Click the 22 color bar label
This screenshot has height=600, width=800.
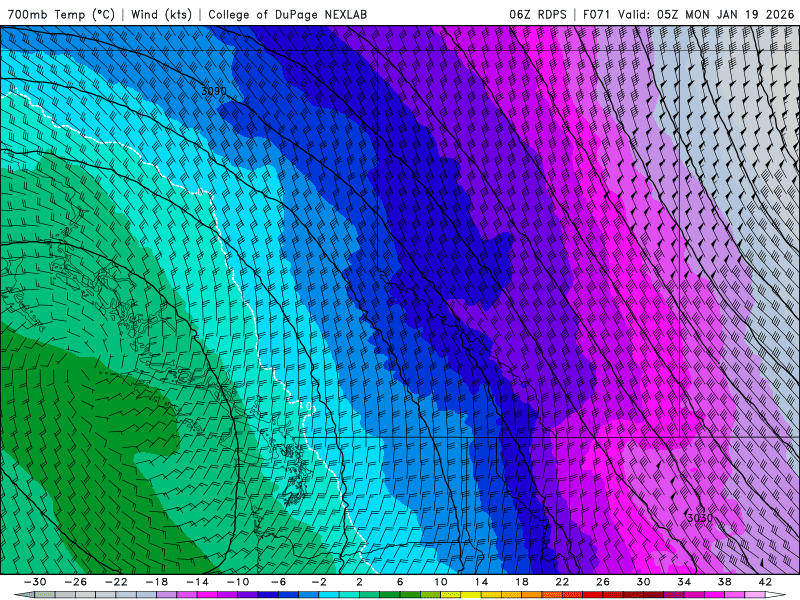pos(562,582)
